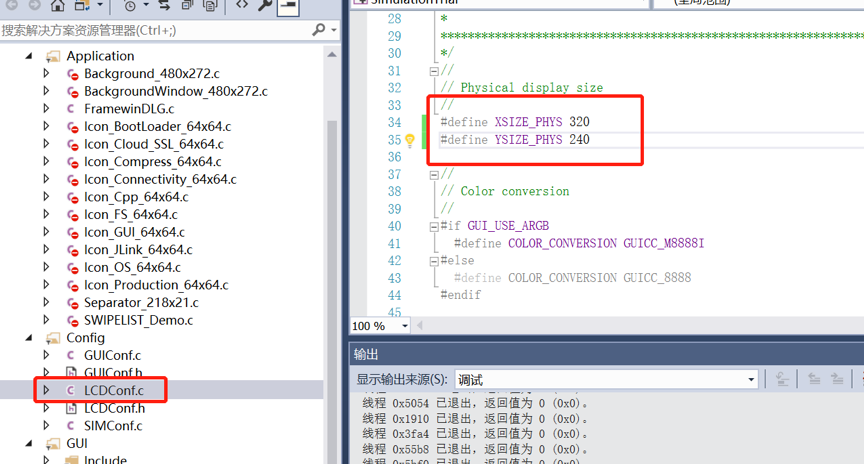The image size is (864, 464).
Task: Select Icon_Connectivity_64x64.c file
Action: click(160, 180)
